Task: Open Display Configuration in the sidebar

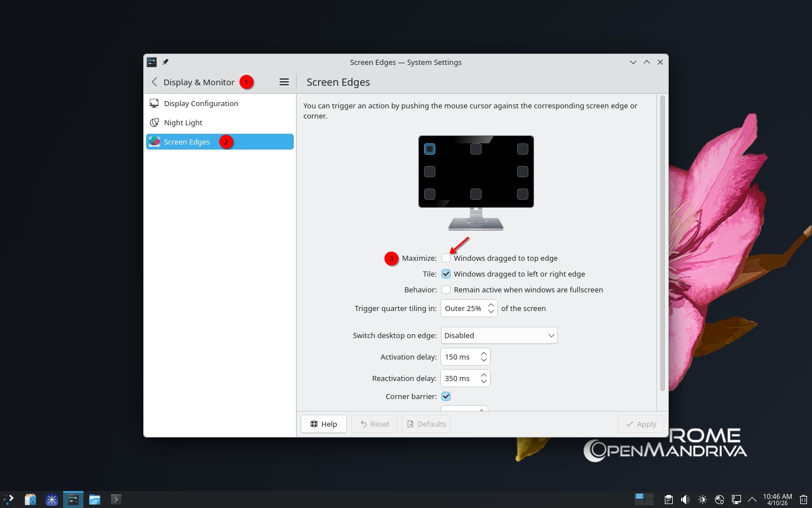Action: [x=201, y=103]
